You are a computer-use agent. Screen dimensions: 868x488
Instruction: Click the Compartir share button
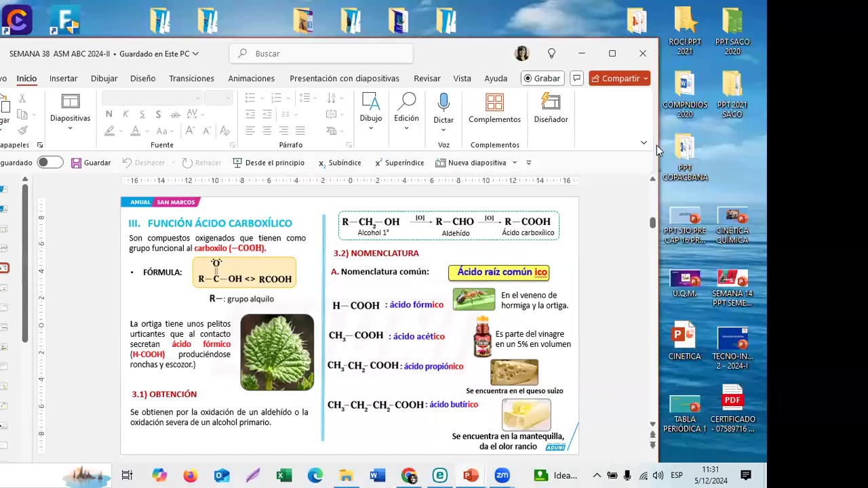[619, 79]
